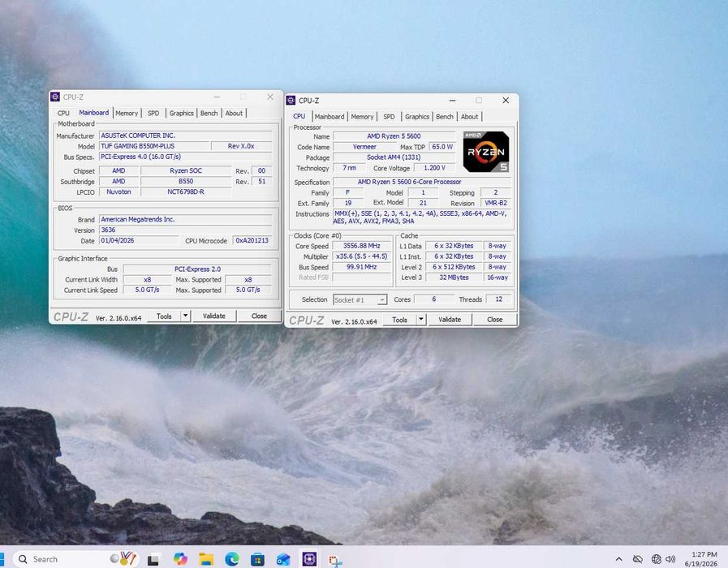Screen dimensions: 728x568
Task: Click the Multiplier x35.6 (5.5 - 44.5) value
Action: (362, 256)
